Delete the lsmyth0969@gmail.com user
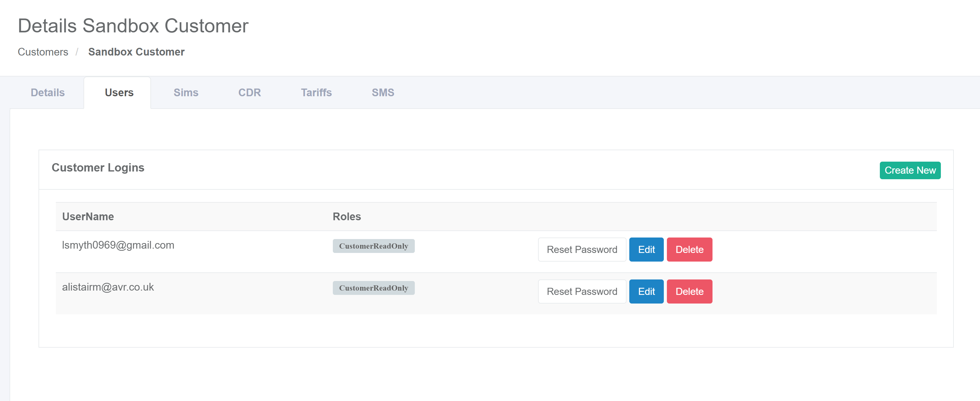Image resolution: width=980 pixels, height=401 pixels. coord(689,250)
